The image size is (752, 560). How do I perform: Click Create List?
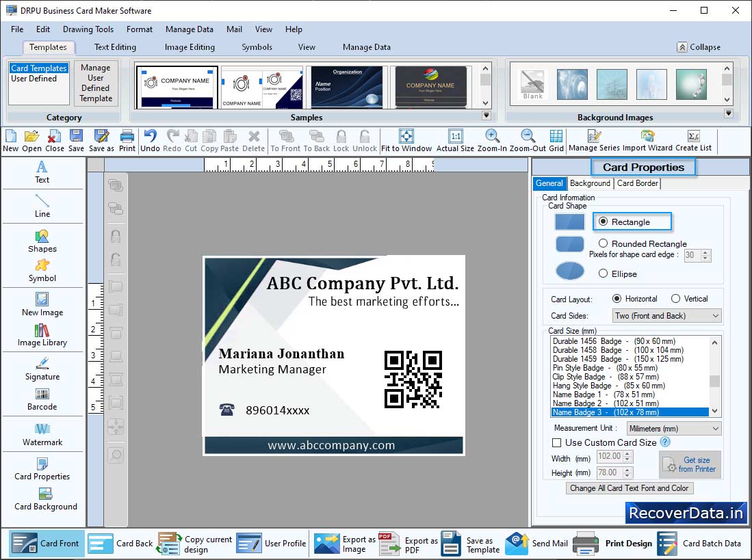click(x=693, y=142)
